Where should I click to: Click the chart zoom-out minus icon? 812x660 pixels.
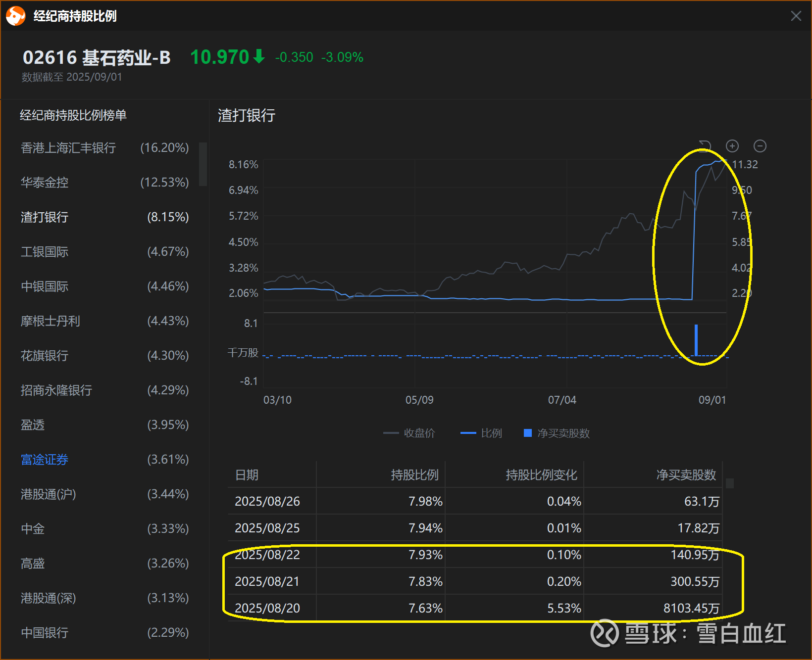760,146
